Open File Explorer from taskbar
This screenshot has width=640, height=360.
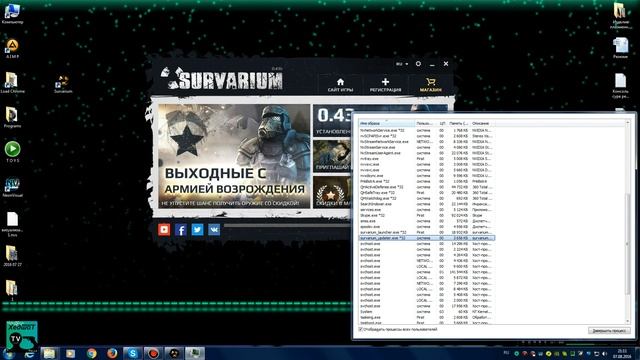49,353
